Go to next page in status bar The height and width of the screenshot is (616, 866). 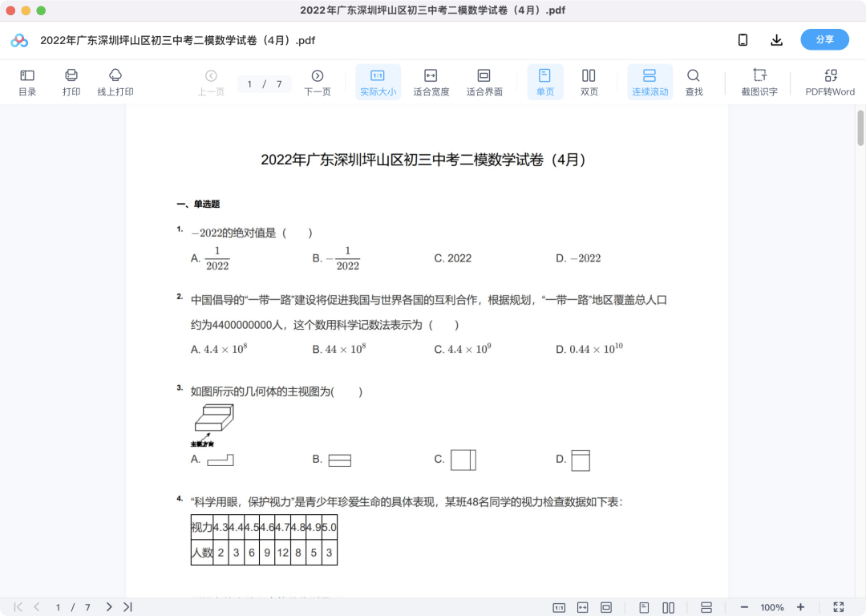click(x=109, y=607)
